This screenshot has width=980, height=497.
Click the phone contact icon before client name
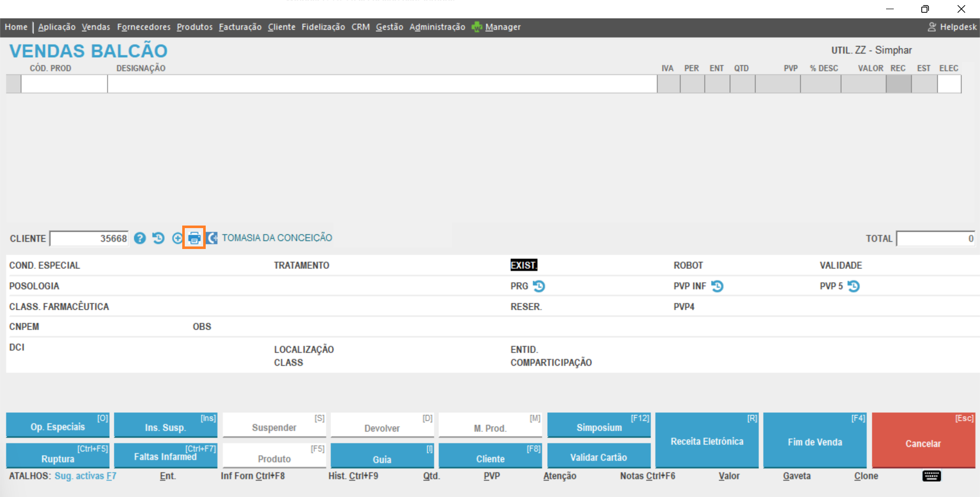pyautogui.click(x=212, y=238)
